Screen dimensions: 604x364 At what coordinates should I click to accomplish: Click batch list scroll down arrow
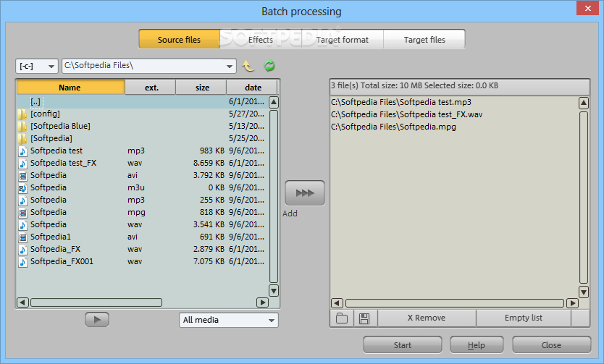coord(584,292)
